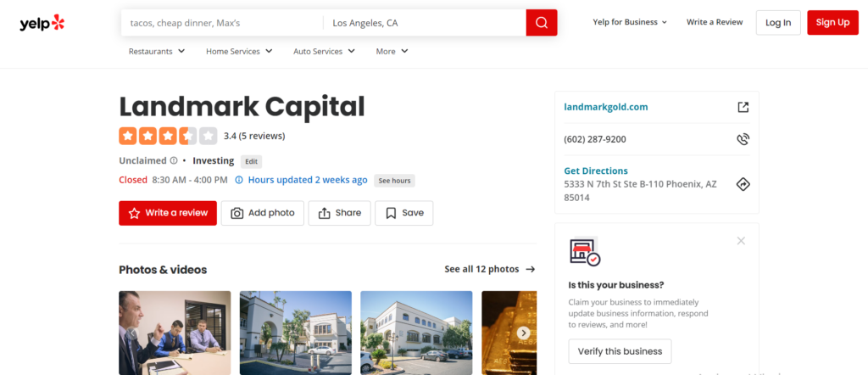Click the Sign Up button

832,23
